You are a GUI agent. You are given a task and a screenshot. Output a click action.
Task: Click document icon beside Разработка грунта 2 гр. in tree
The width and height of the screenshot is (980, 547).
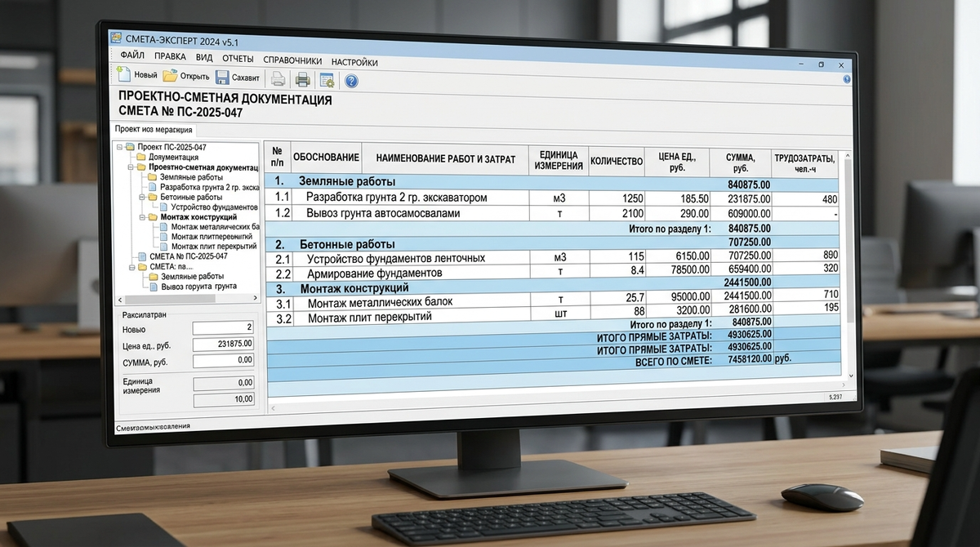pos(153,187)
